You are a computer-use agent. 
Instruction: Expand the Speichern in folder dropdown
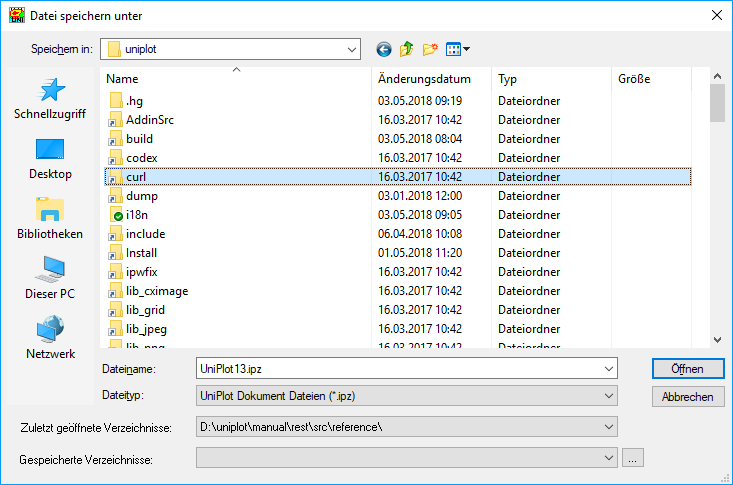(351, 49)
